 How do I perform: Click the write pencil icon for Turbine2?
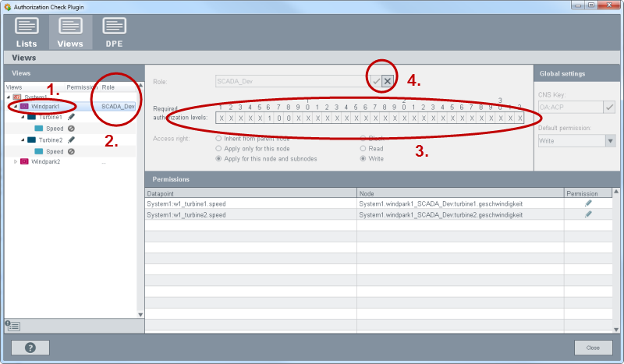[x=71, y=140]
